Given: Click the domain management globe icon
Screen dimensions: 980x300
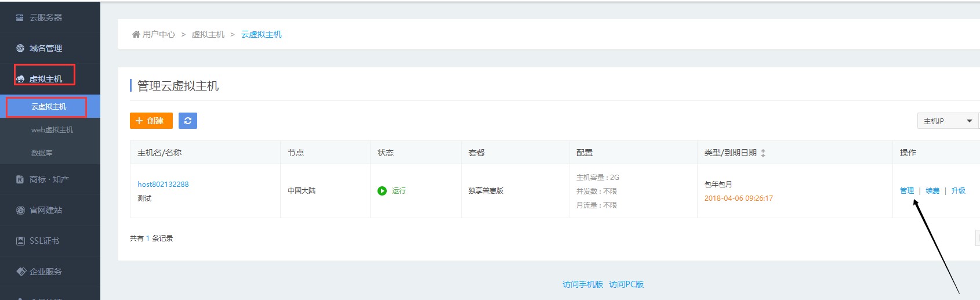Looking at the screenshot, I should 20,48.
